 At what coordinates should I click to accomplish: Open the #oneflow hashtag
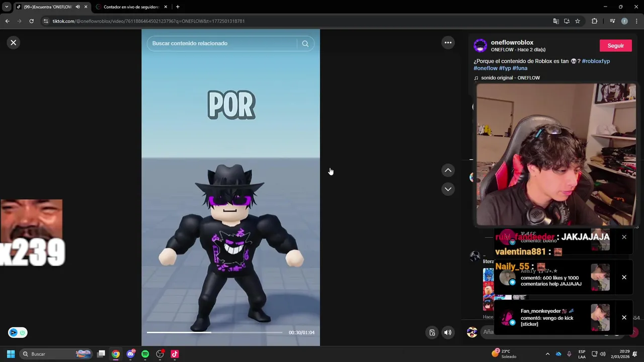point(486,68)
